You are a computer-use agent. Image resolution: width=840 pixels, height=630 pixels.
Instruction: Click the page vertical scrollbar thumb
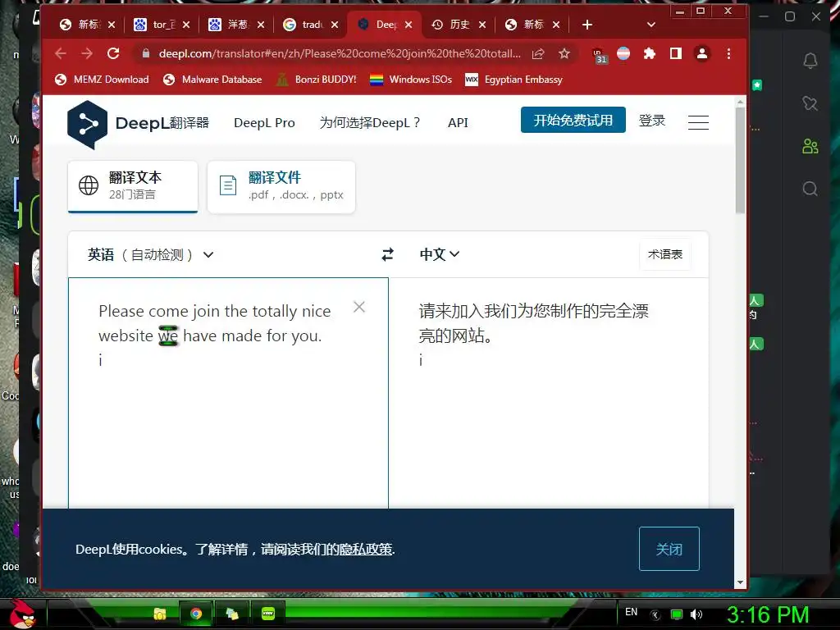(741, 161)
